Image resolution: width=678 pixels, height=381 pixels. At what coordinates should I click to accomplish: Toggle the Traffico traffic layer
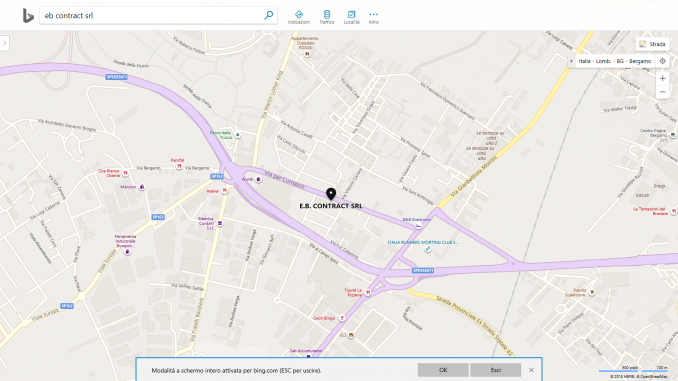pos(327,17)
